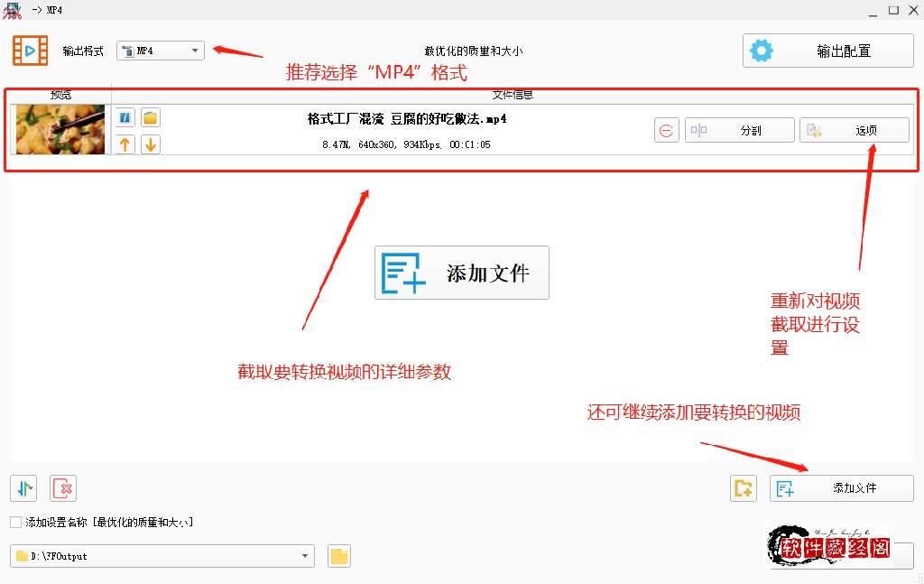Click the sort order icon at bottom left
This screenshot has height=584, width=924.
pos(22,487)
